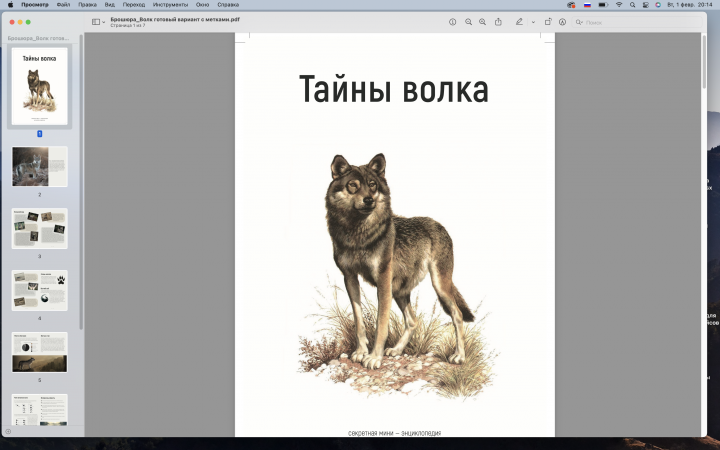
Task: Open the Переход menu
Action: [134, 5]
